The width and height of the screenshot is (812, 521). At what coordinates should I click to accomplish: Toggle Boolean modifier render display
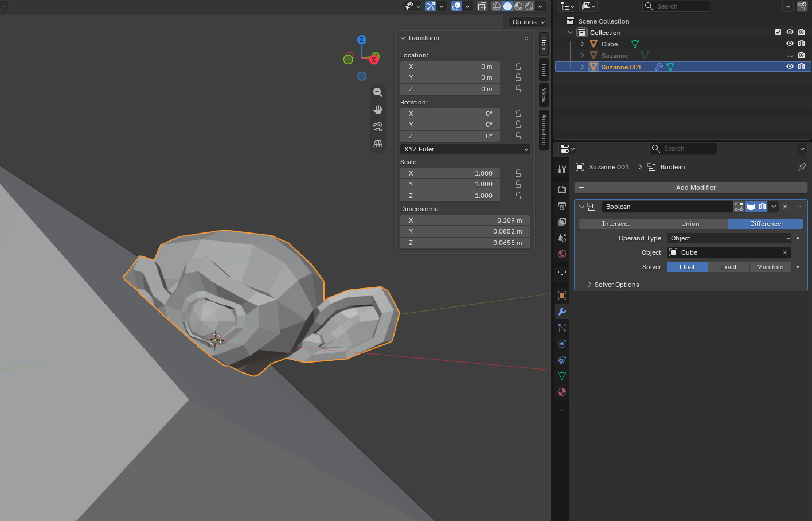point(762,207)
